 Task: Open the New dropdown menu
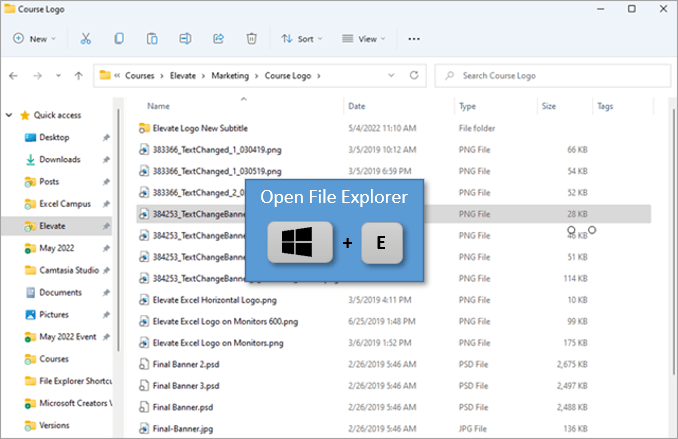coord(34,39)
